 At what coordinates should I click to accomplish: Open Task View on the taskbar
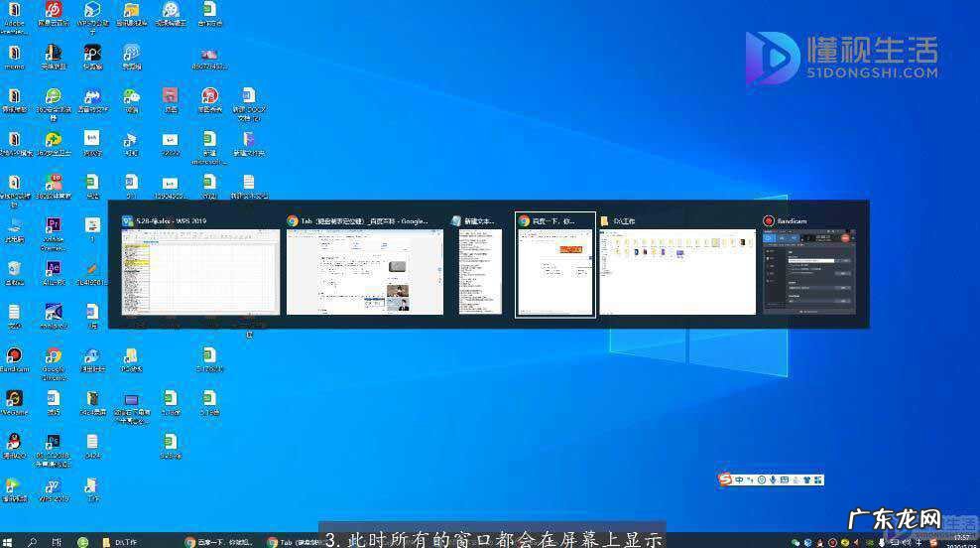point(57,542)
